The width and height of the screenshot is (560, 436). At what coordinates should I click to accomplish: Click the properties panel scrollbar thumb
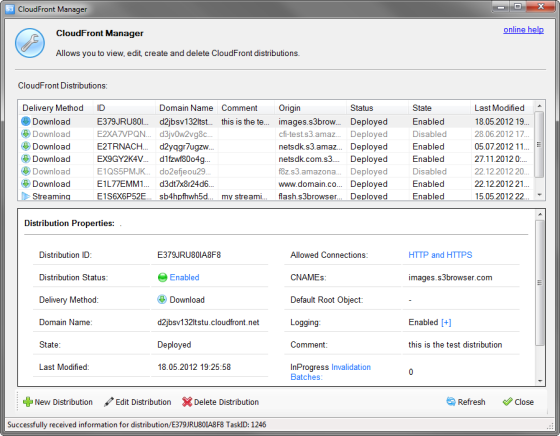click(x=540, y=282)
